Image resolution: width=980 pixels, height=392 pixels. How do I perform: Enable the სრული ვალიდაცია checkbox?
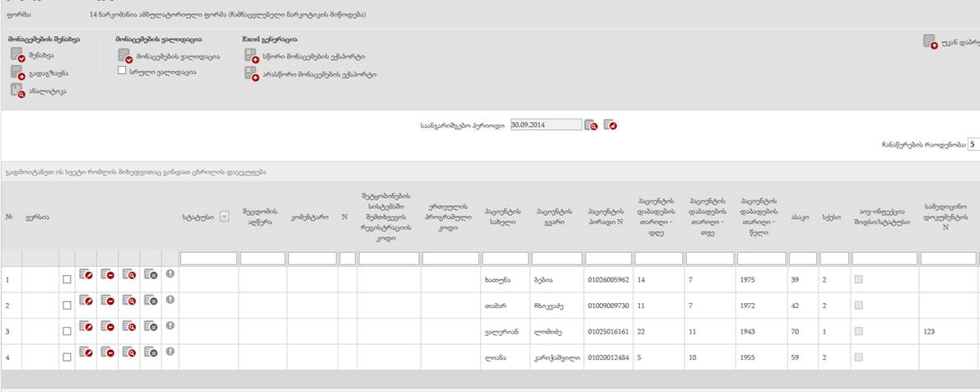pyautogui.click(x=122, y=72)
